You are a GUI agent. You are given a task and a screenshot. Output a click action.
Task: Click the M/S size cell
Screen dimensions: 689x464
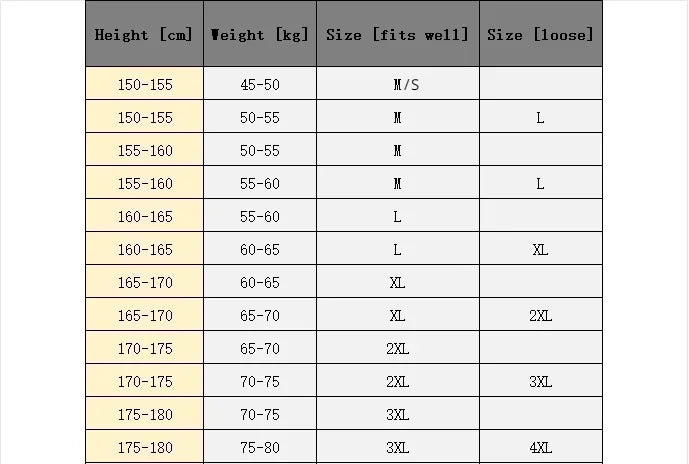pos(398,83)
